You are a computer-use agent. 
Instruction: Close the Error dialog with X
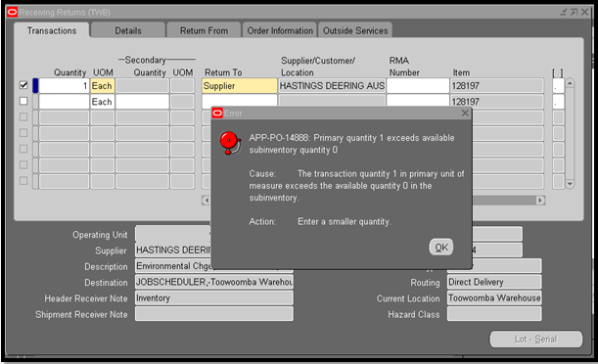(x=465, y=113)
